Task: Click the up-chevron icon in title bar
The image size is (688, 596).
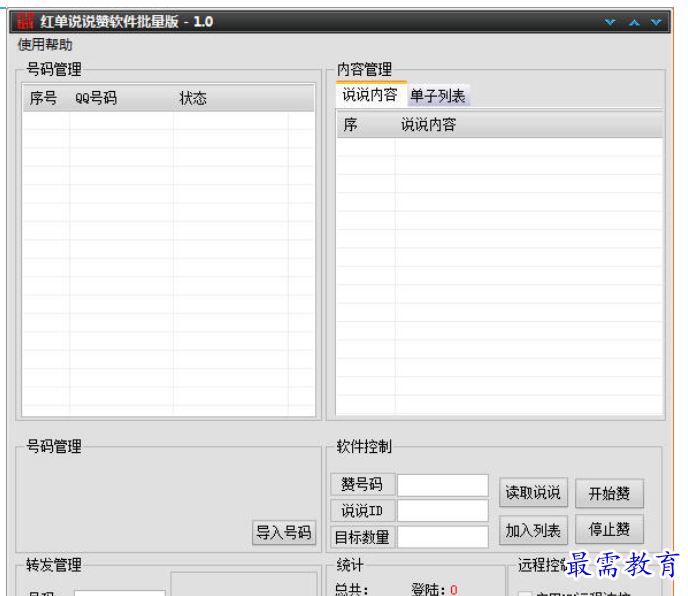Action: point(633,22)
